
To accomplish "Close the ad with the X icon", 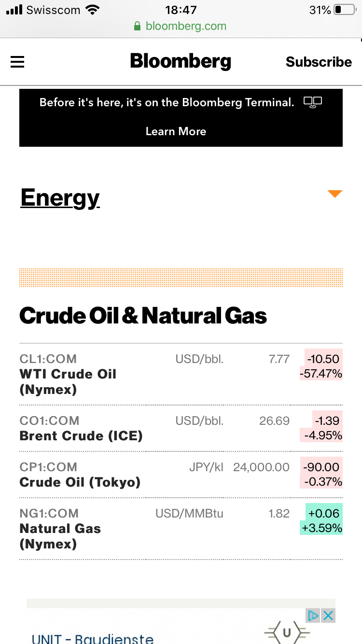I will pyautogui.click(x=328, y=615).
